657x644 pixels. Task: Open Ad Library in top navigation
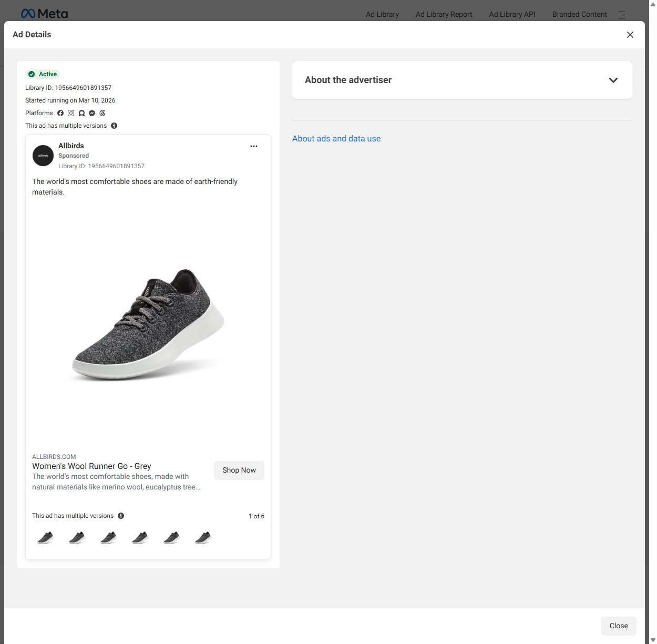(382, 14)
